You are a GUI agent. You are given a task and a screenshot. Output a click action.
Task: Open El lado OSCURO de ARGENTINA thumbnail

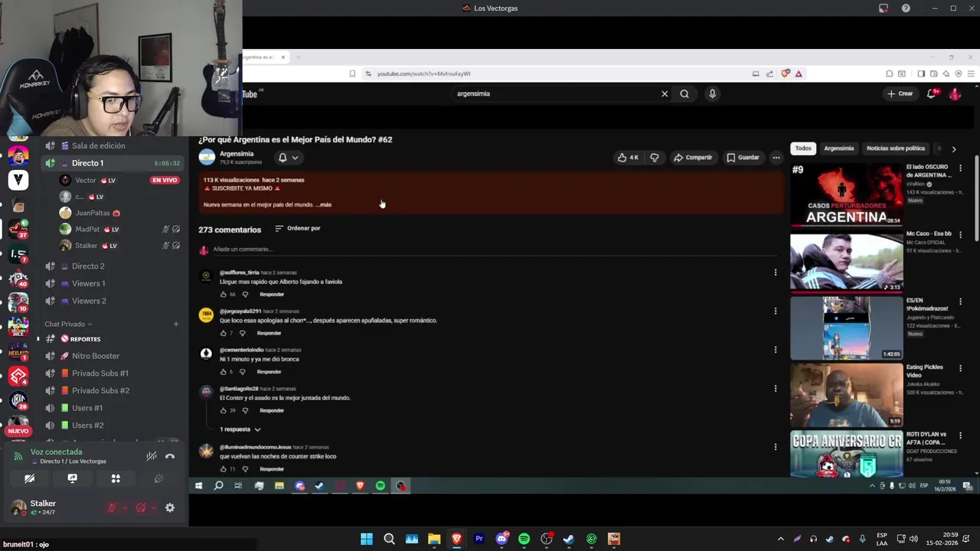pos(847,194)
